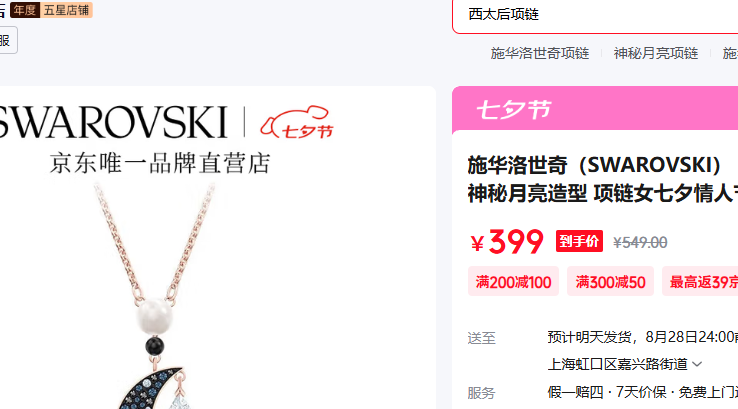Open the pink 七夕节 promotion banner
The width and height of the screenshot is (738, 409).
[x=595, y=109]
